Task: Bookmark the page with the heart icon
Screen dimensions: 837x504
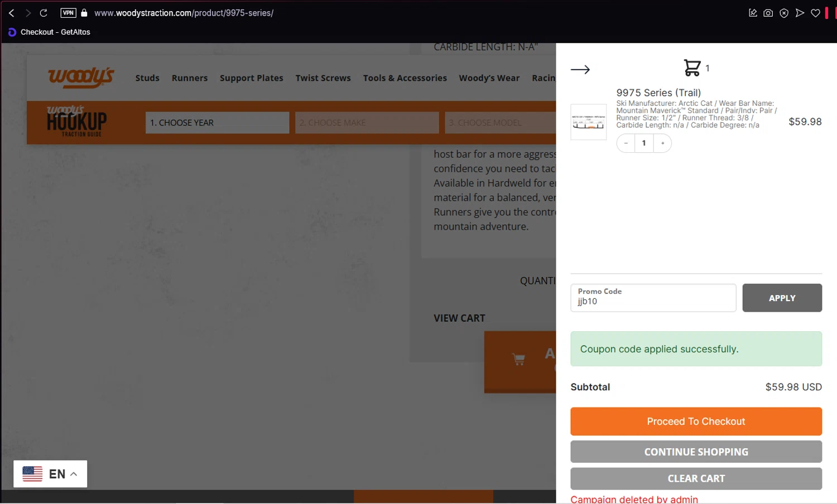Action: pos(815,13)
